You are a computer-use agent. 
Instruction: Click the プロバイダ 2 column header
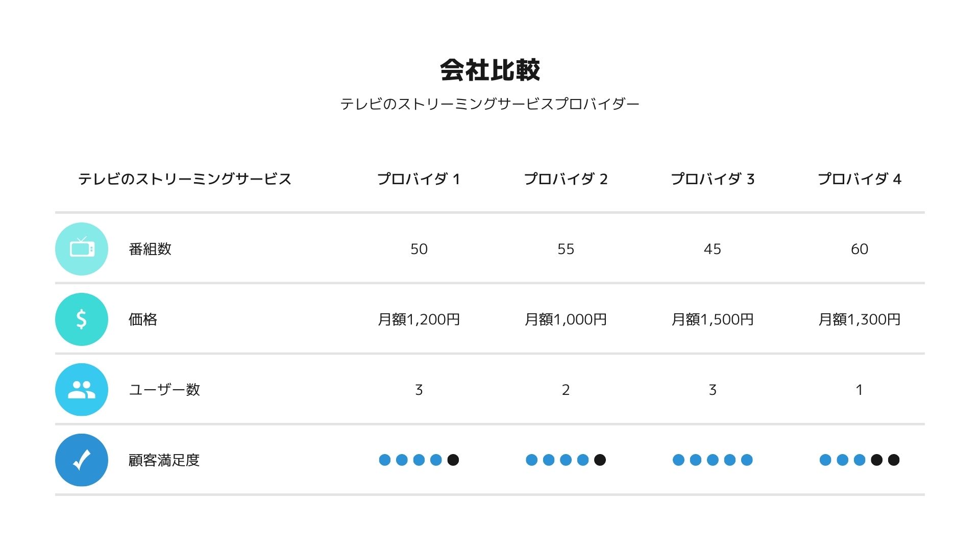coord(566,179)
